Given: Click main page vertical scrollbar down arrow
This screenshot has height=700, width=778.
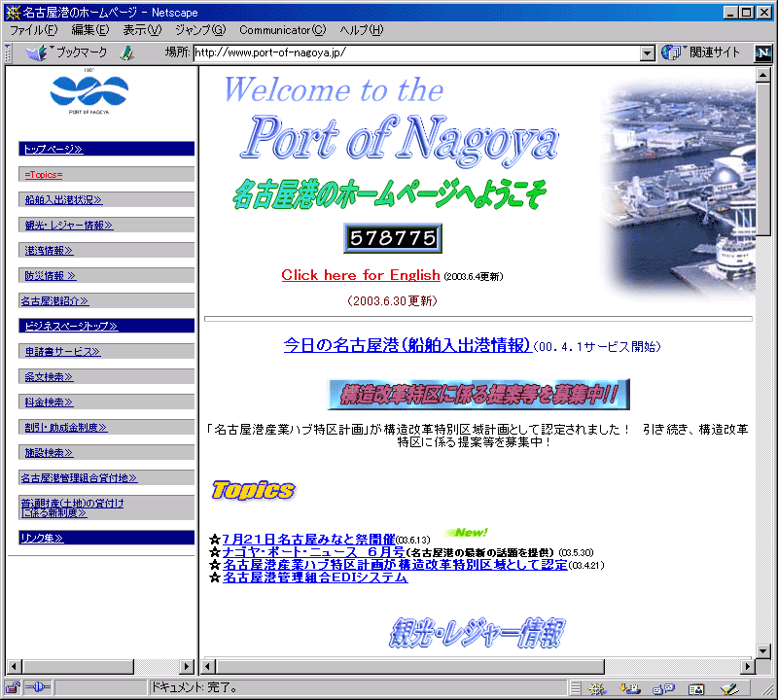Looking at the screenshot, I should (762, 650).
